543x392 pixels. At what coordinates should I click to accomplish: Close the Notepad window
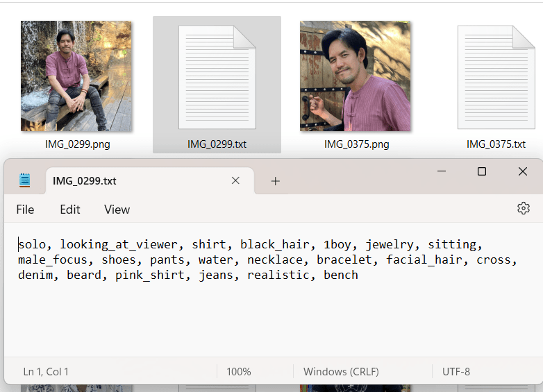(522, 171)
